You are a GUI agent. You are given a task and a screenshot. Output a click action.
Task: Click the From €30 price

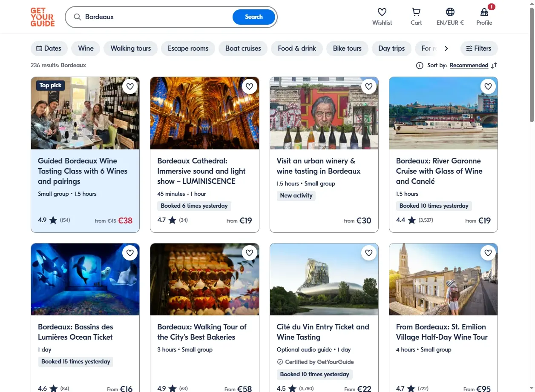click(357, 220)
